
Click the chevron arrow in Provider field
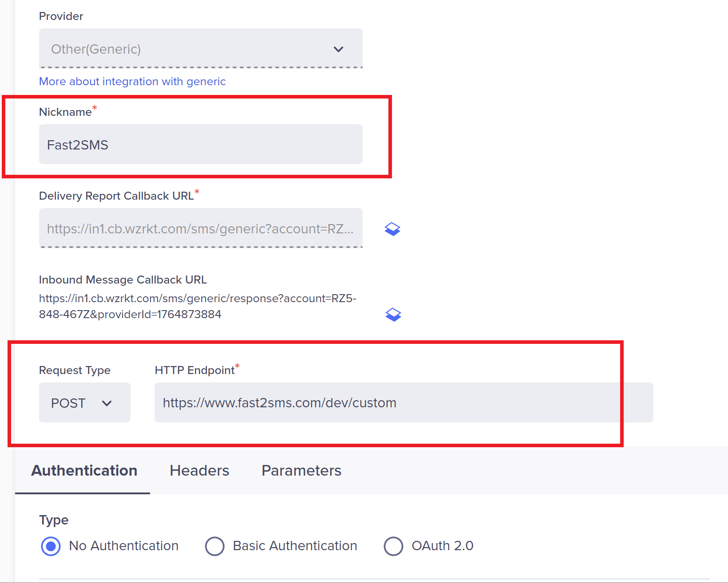tap(338, 49)
